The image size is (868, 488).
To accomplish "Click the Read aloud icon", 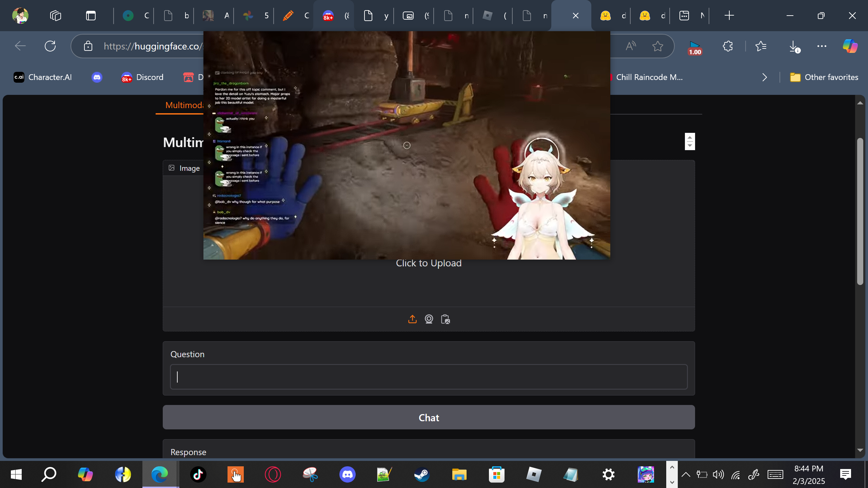I will (631, 46).
